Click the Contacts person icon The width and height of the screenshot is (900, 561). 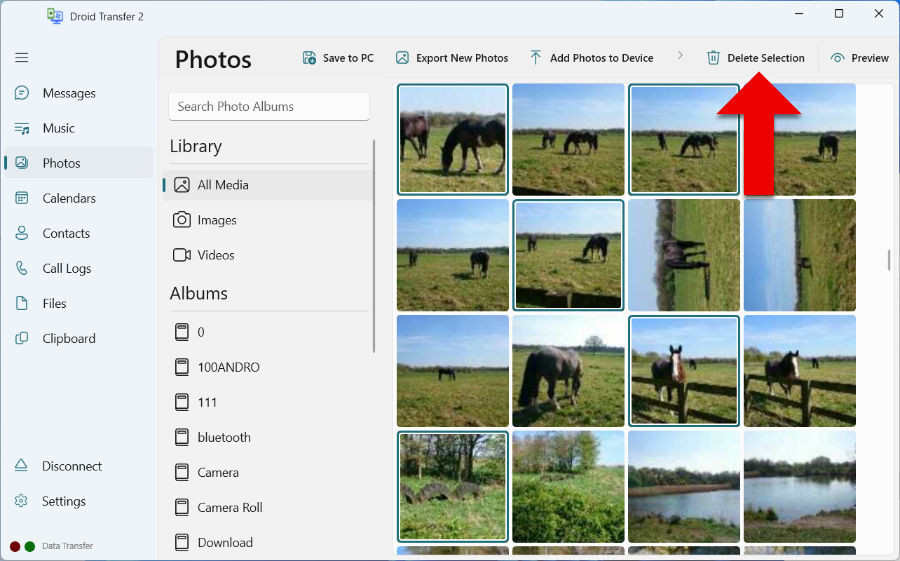22,233
